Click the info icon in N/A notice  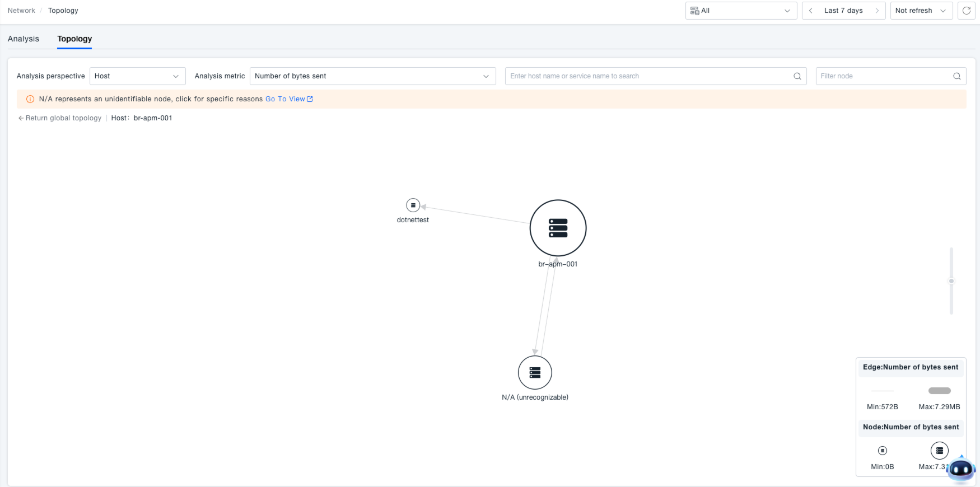coord(30,99)
